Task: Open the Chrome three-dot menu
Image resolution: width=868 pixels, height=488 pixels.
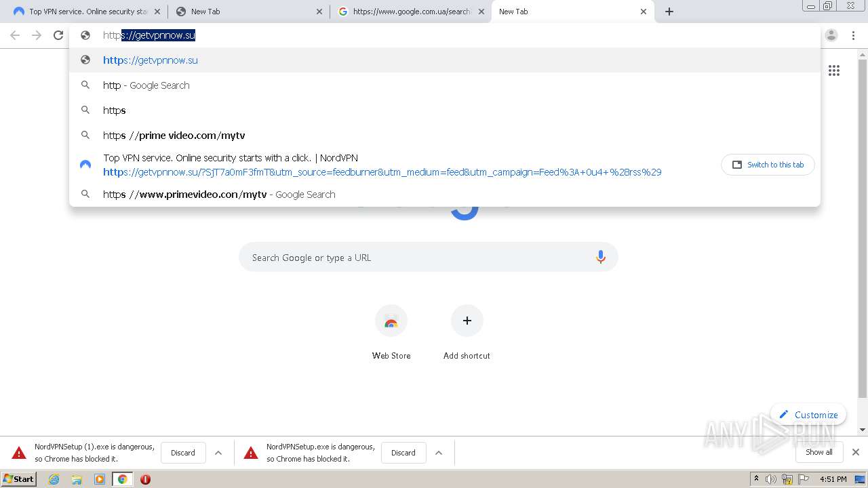Action: click(x=853, y=35)
